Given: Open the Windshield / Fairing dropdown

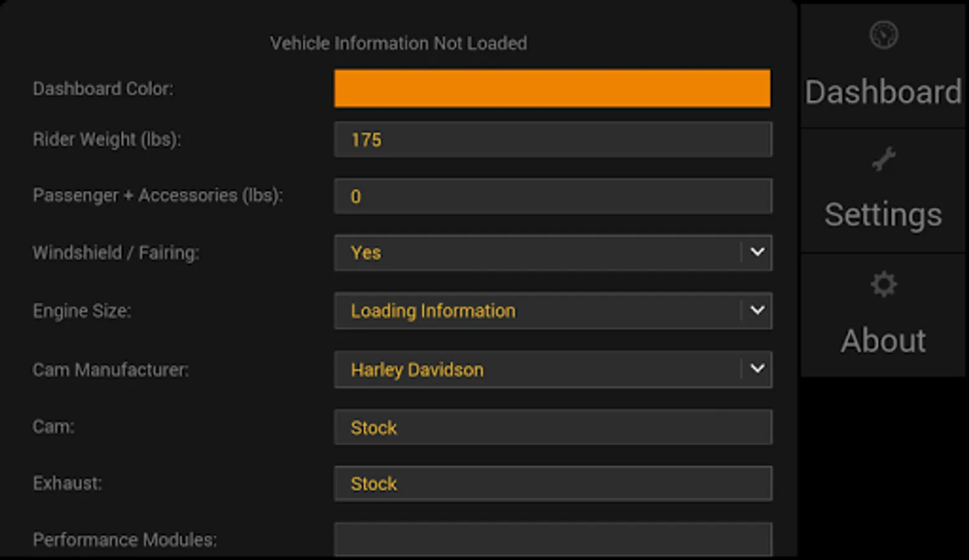Looking at the screenshot, I should [x=535, y=253].
